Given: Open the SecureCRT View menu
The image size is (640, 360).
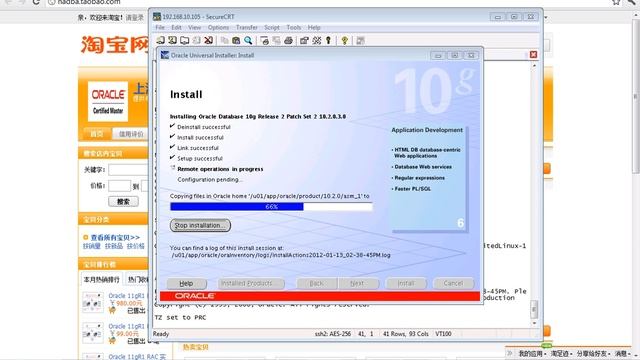Looking at the screenshot, I should (x=194, y=27).
